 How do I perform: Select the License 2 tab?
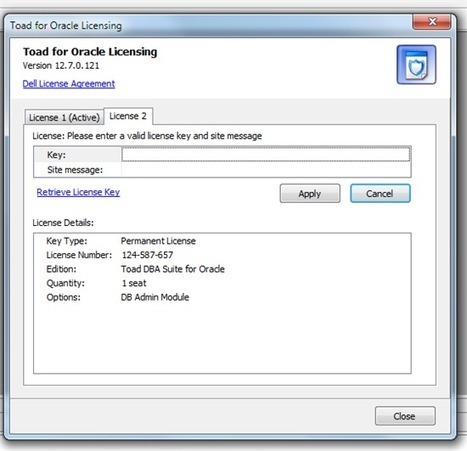click(128, 116)
